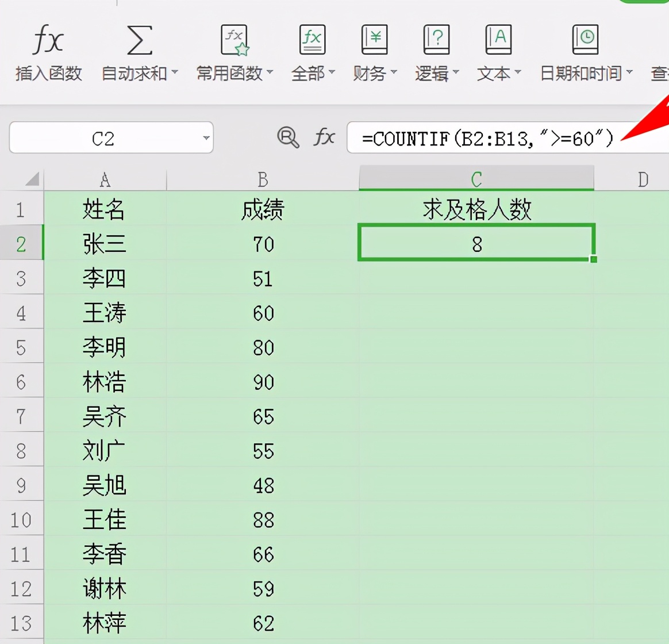Click the Insert Function fx icon
This screenshot has width=669, height=644.
click(48, 40)
